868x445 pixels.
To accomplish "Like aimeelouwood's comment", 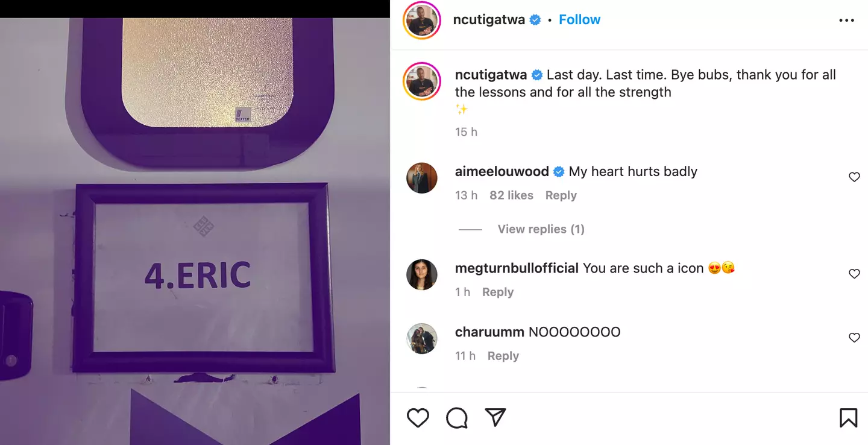I will [854, 177].
